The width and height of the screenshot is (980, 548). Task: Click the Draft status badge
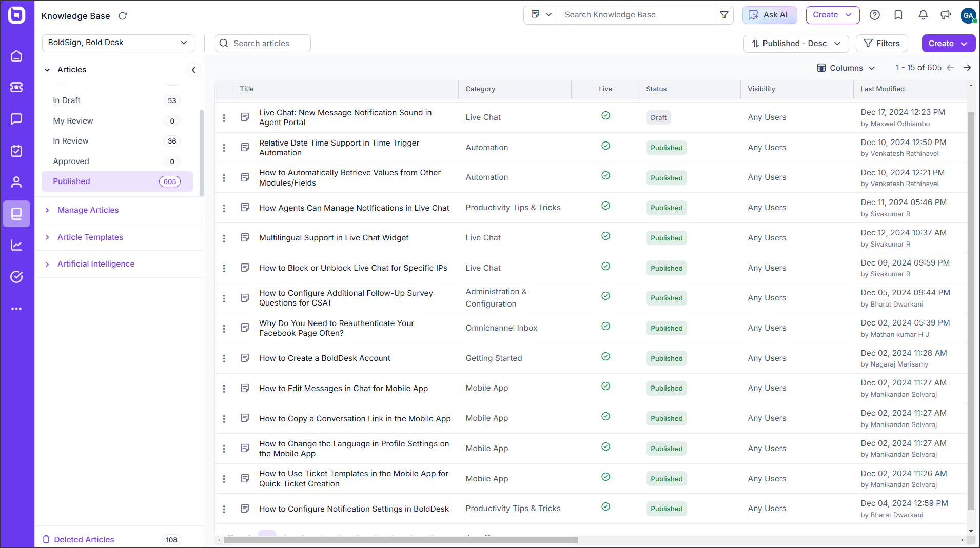pos(658,117)
